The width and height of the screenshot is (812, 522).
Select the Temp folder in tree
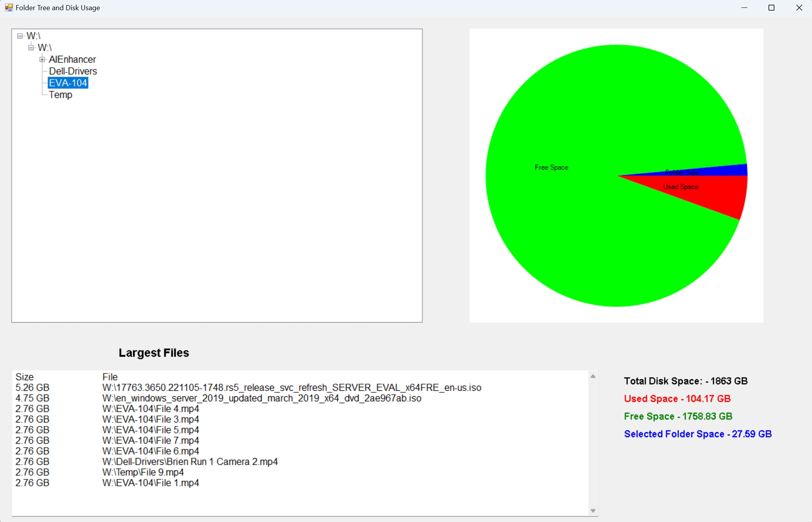60,95
